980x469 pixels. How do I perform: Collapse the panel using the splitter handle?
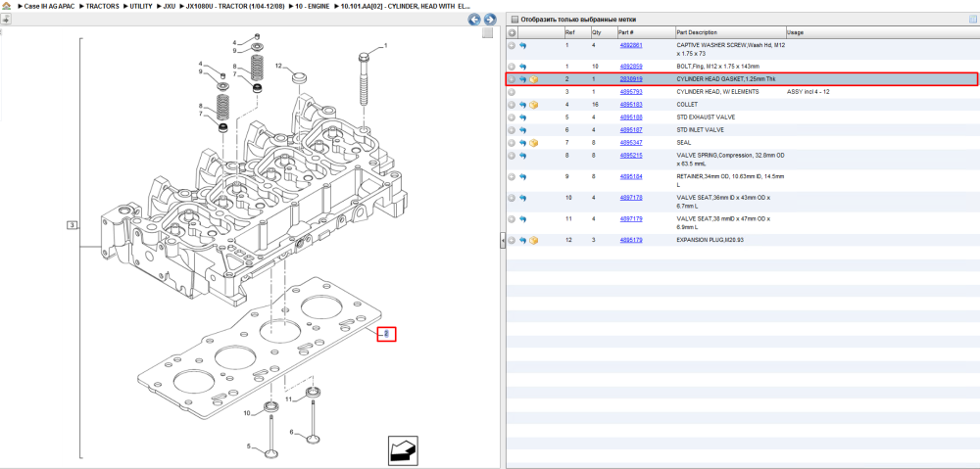pyautogui.click(x=503, y=241)
